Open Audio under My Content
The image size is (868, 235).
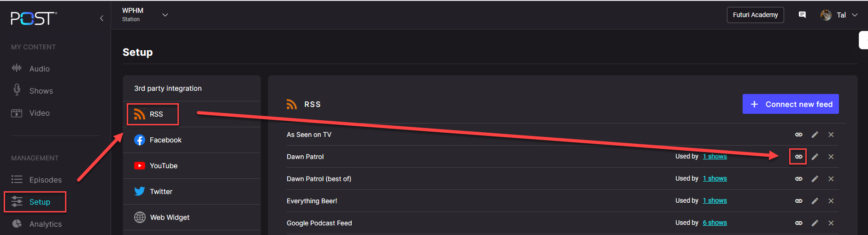39,69
